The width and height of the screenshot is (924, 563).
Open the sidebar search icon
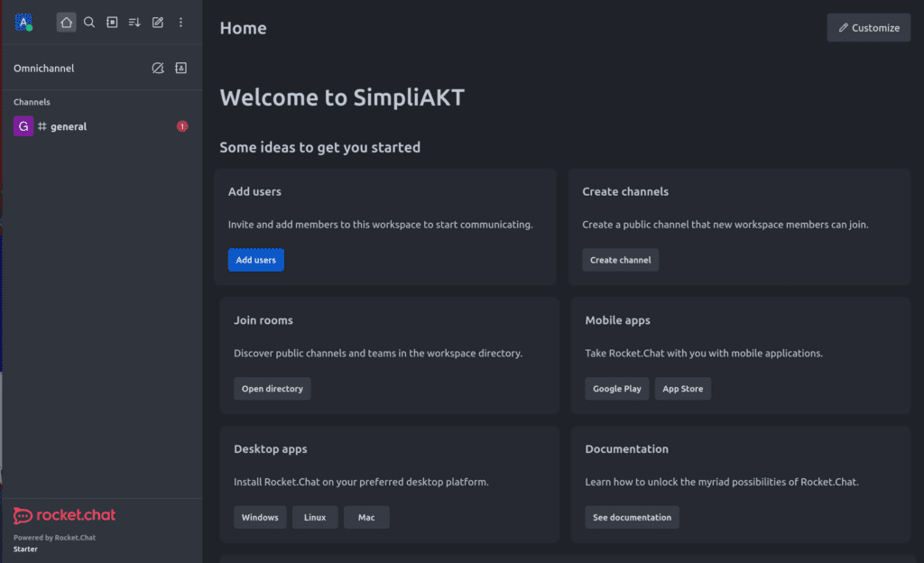click(x=89, y=23)
